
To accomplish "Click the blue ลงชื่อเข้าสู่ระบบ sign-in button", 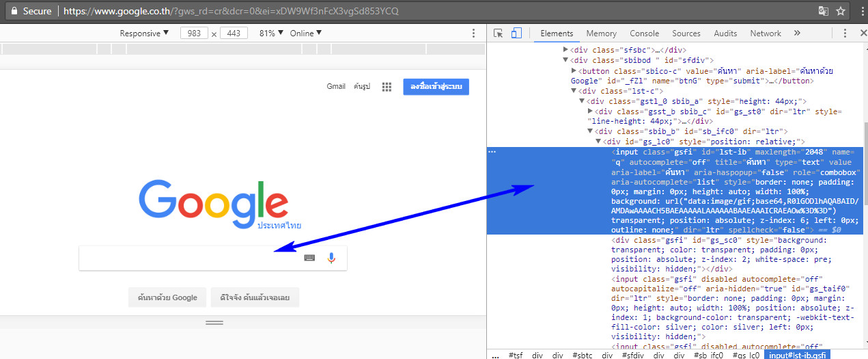I will click(x=436, y=86).
